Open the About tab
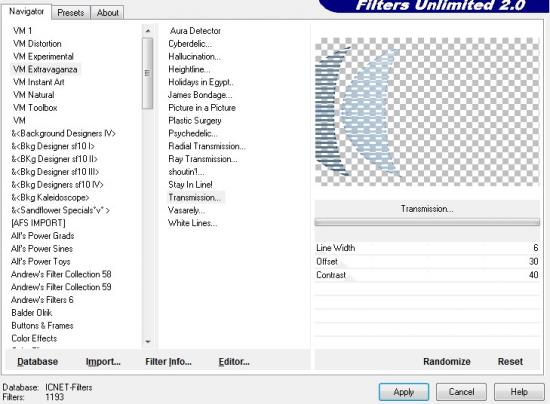This screenshot has width=550, height=404. pos(107,13)
